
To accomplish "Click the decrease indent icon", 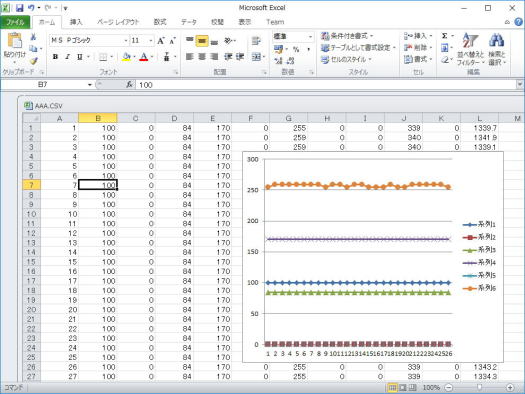I will [228, 57].
